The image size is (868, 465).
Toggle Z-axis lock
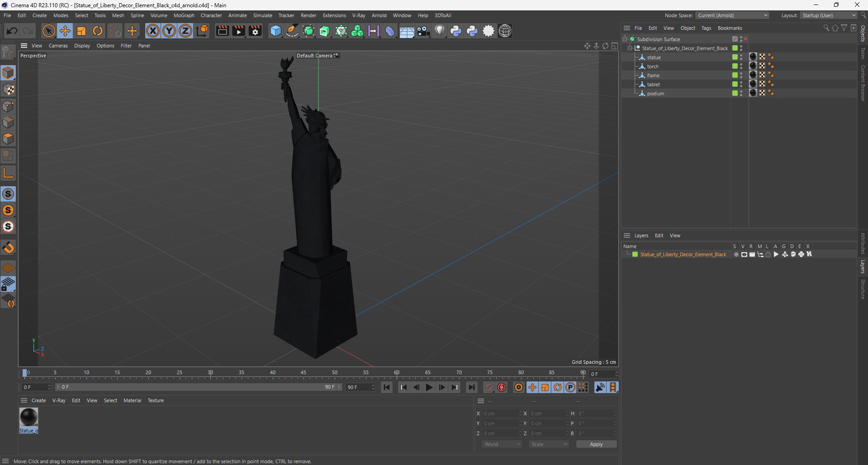point(185,31)
